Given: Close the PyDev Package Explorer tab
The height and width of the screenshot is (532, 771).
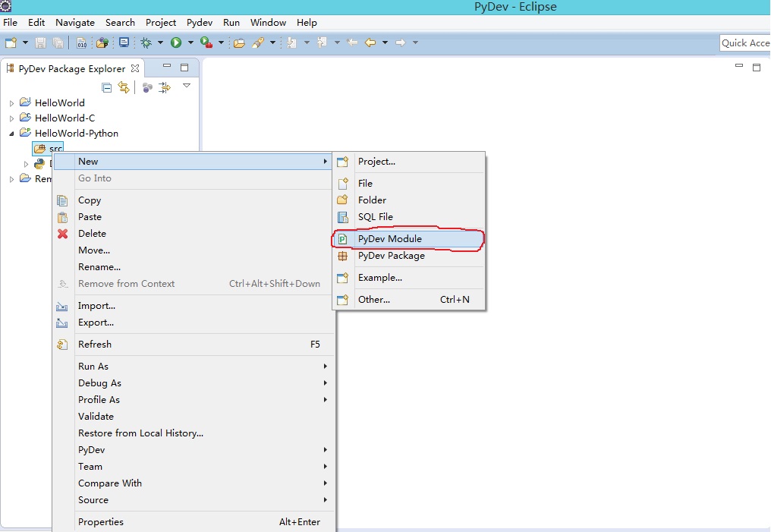Looking at the screenshot, I should [x=135, y=68].
